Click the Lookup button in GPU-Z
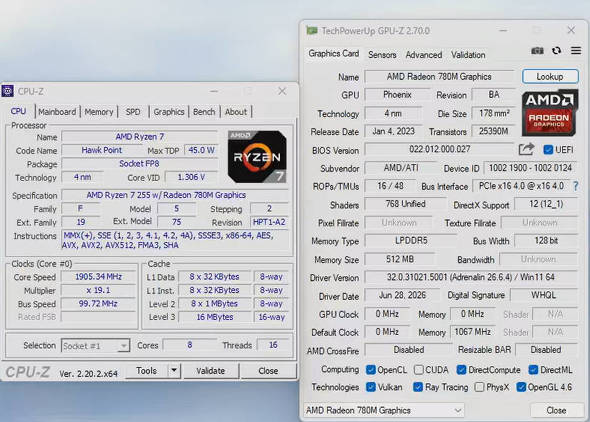Screen dimensions: 590x422 click(550, 76)
